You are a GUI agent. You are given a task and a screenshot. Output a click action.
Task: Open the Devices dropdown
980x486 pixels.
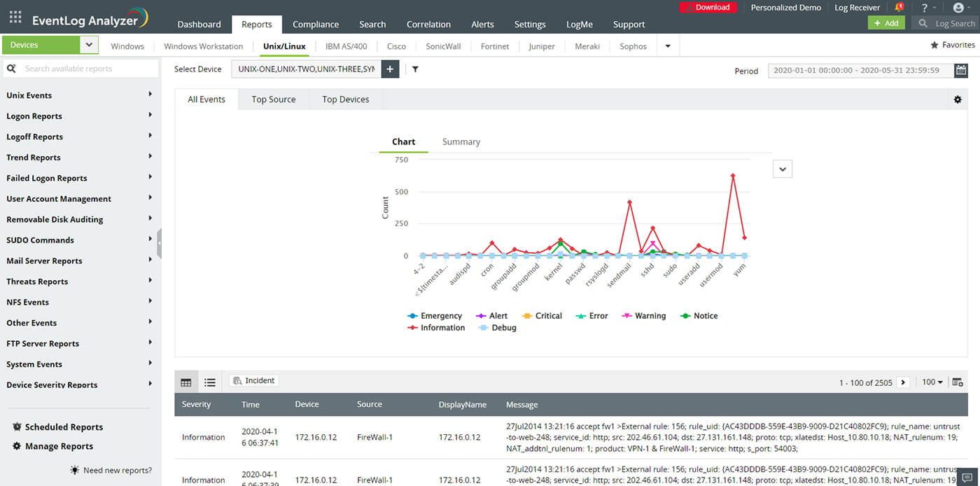(x=89, y=45)
